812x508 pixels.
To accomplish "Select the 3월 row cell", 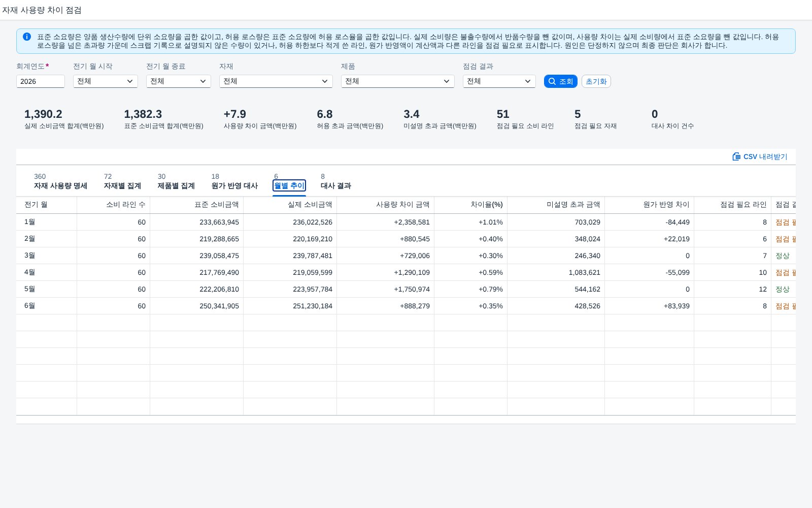I will [x=46, y=256].
